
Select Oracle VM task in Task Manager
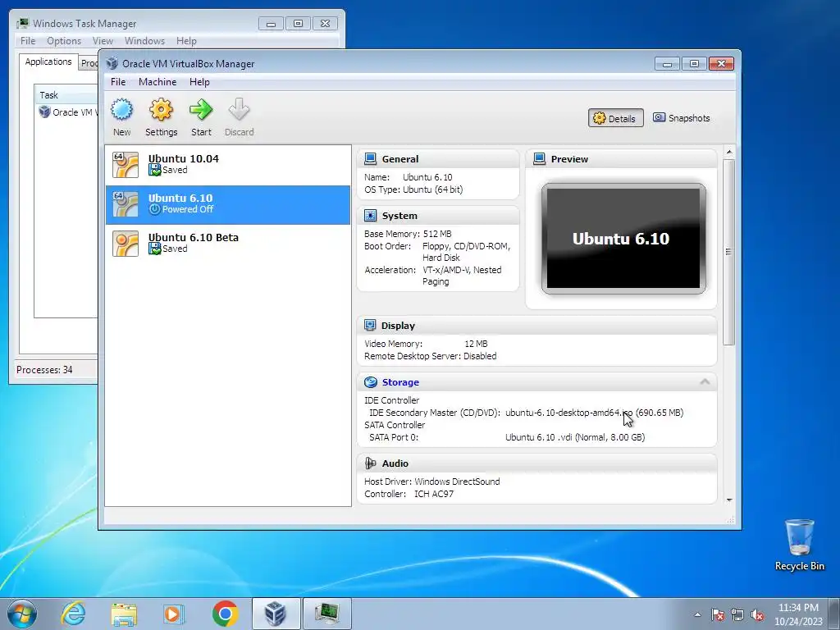tap(68, 112)
